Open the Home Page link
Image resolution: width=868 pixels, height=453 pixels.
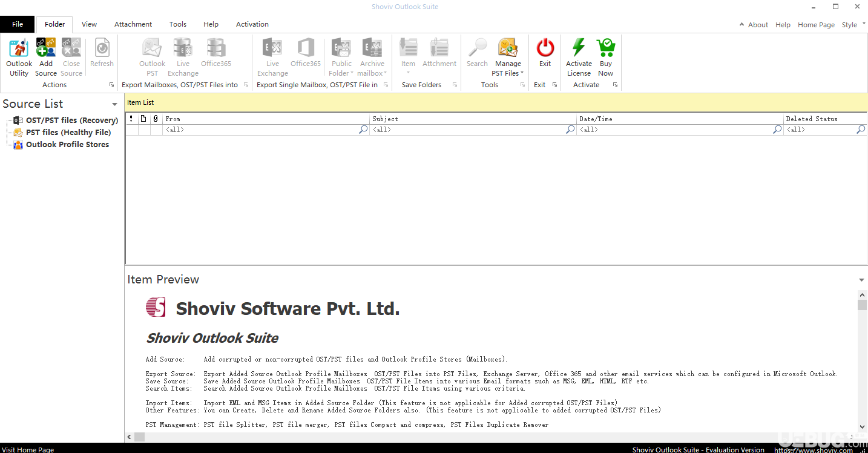coord(816,25)
